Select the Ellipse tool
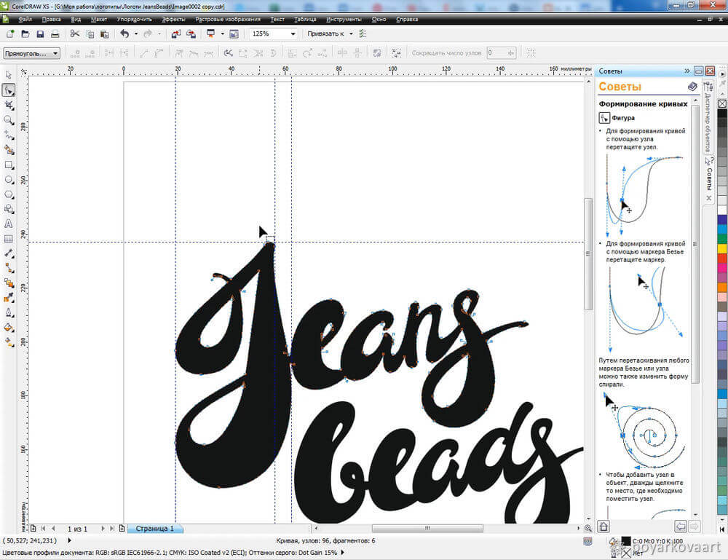 [8, 180]
